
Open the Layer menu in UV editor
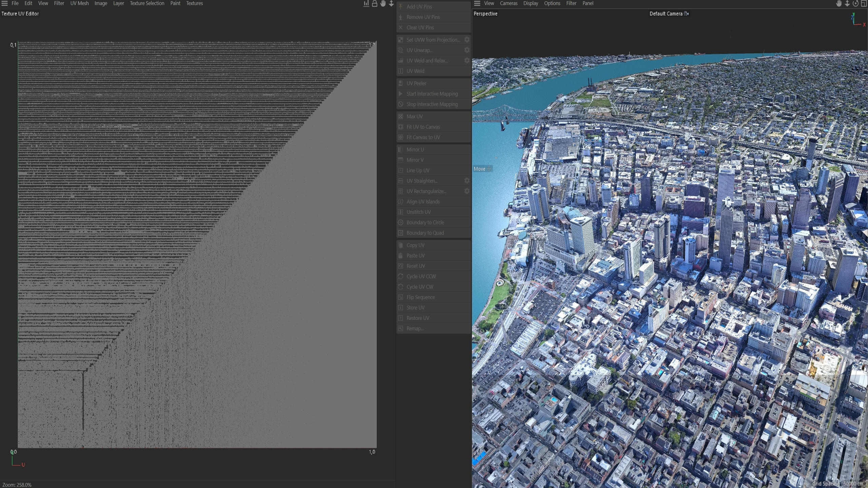coord(118,3)
